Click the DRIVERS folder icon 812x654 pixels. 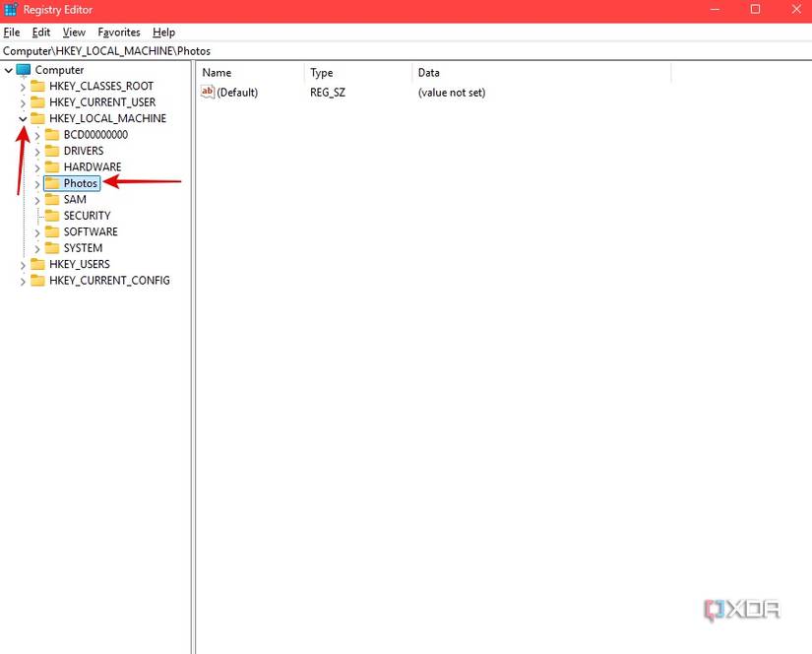point(52,151)
